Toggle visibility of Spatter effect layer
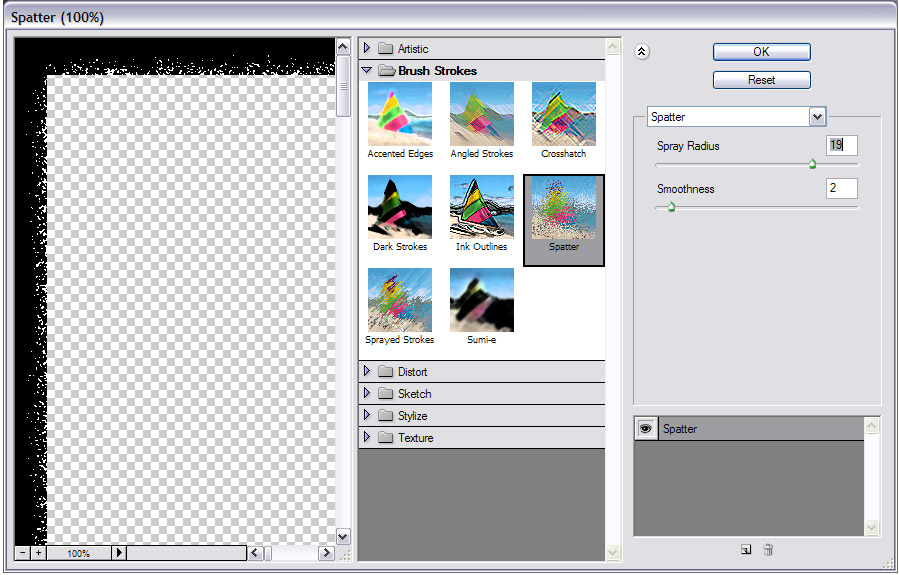The height and width of the screenshot is (575, 899). point(646,429)
